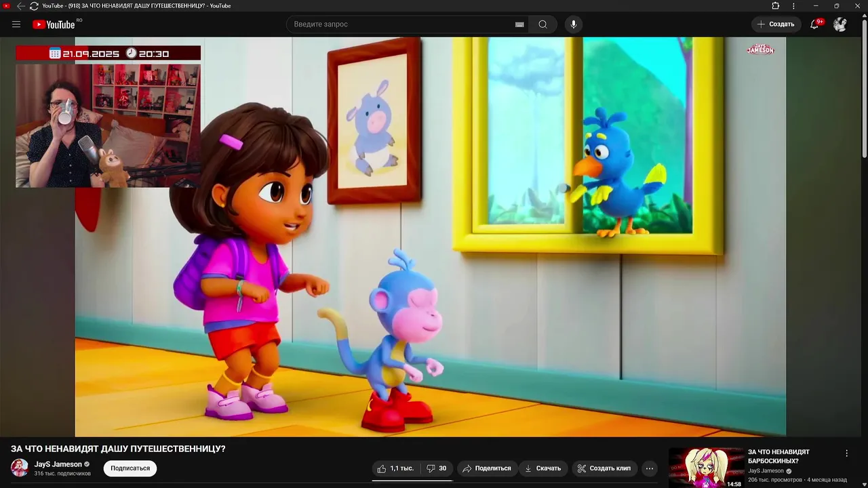Click the 316 тыс. подписчиков text
868x488 pixels.
(62, 473)
